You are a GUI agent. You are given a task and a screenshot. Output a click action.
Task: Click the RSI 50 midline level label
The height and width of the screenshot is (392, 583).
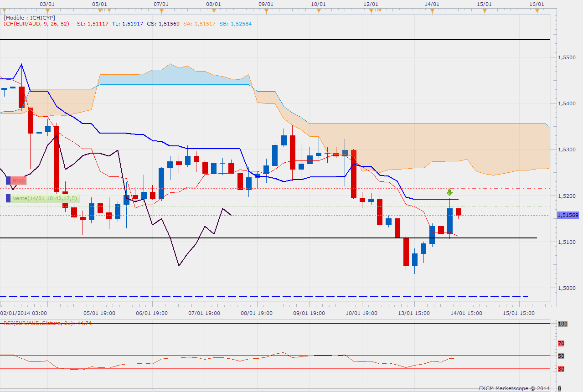(561, 356)
